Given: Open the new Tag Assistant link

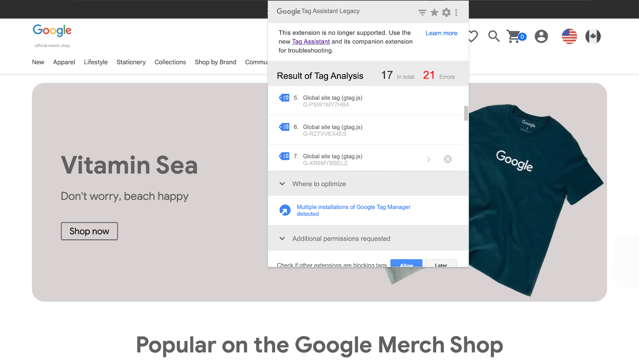Looking at the screenshot, I should [311, 42].
